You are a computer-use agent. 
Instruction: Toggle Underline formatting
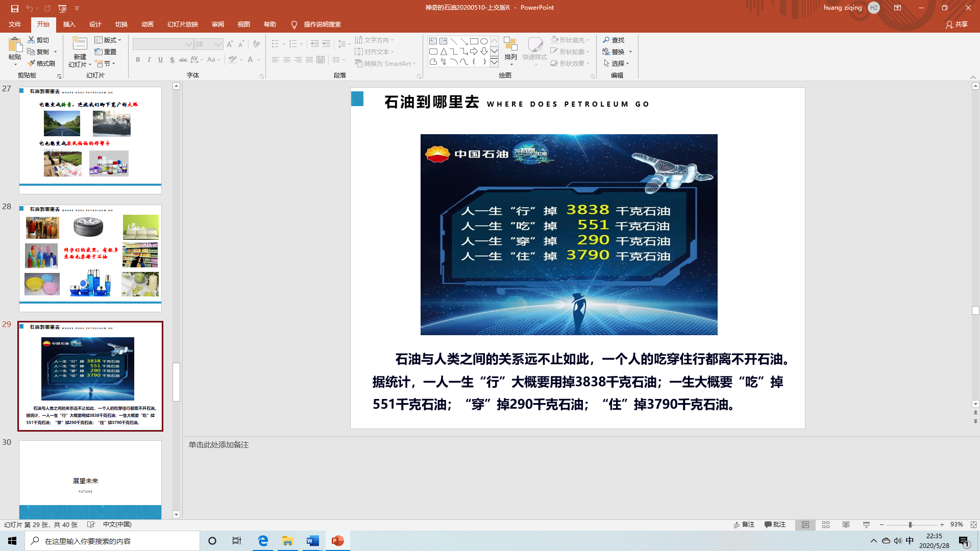click(x=160, y=60)
